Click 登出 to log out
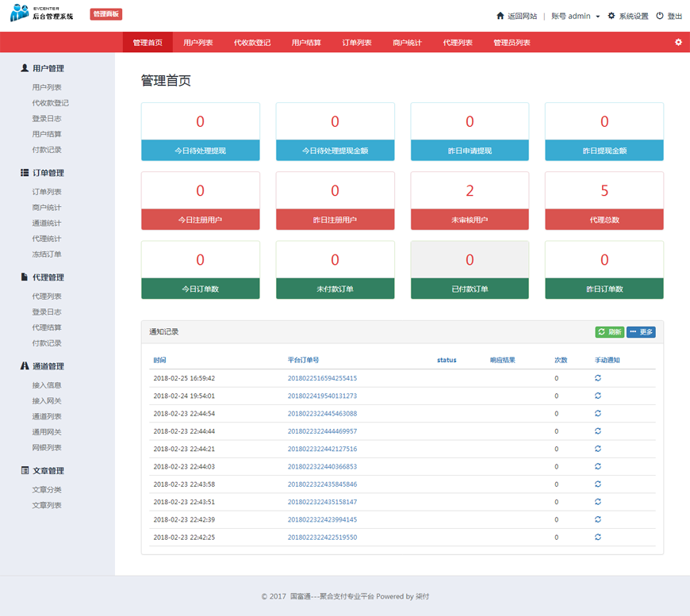The height and width of the screenshot is (616, 690). [675, 17]
